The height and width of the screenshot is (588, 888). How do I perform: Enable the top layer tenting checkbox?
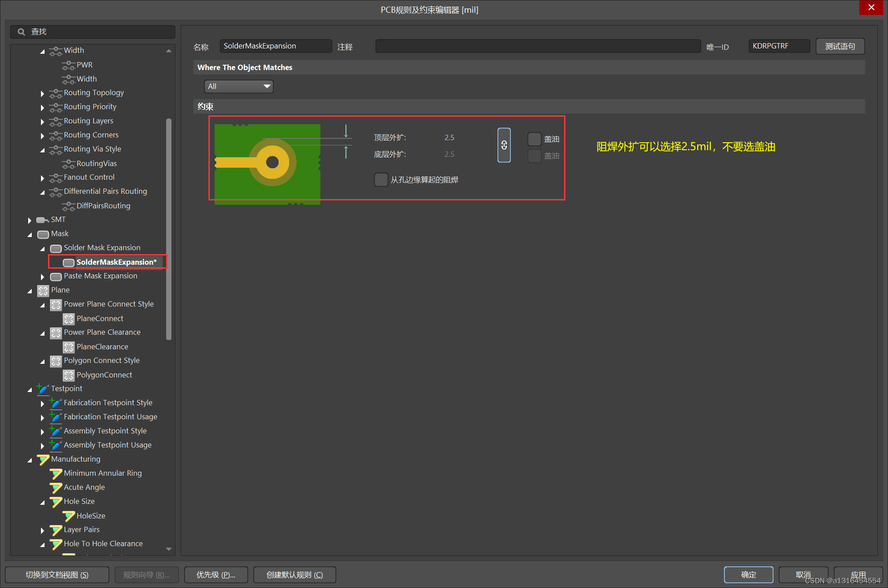tap(534, 139)
